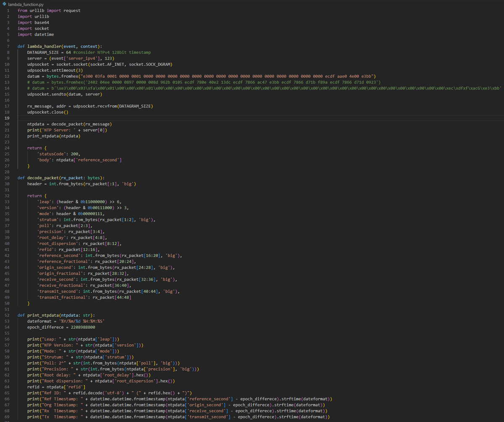The image size is (504, 422).
Task: Click "'root_dispersion'" key on line 40
Action: [58, 244]
